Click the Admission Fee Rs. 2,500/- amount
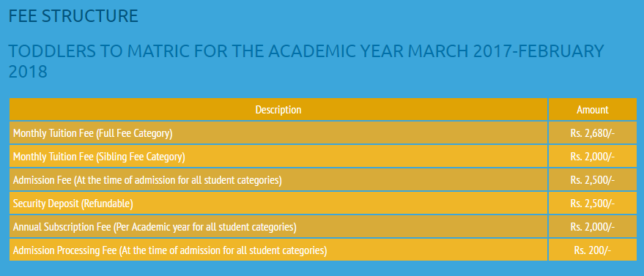The image size is (644, 276). pyautogui.click(x=593, y=179)
